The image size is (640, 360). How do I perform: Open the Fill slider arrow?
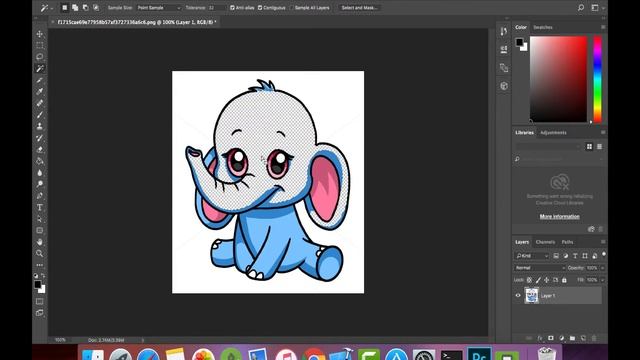coord(602,280)
